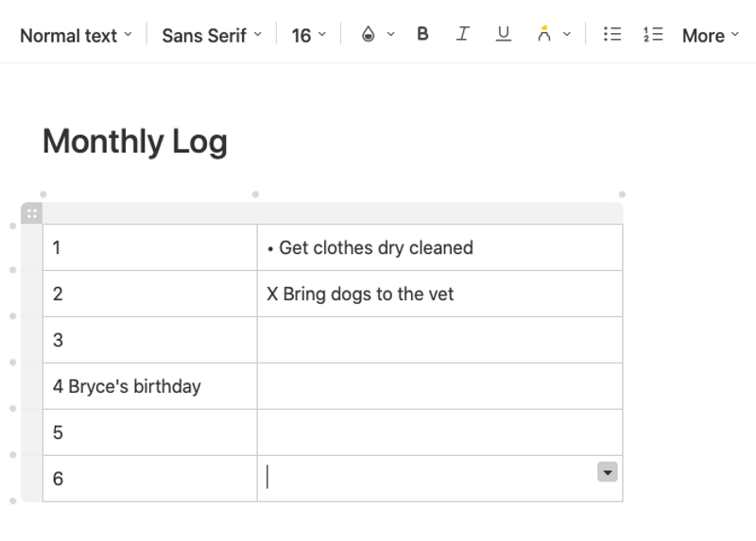This screenshot has width=756, height=541.
Task: Insert a numbered list
Action: (x=653, y=35)
